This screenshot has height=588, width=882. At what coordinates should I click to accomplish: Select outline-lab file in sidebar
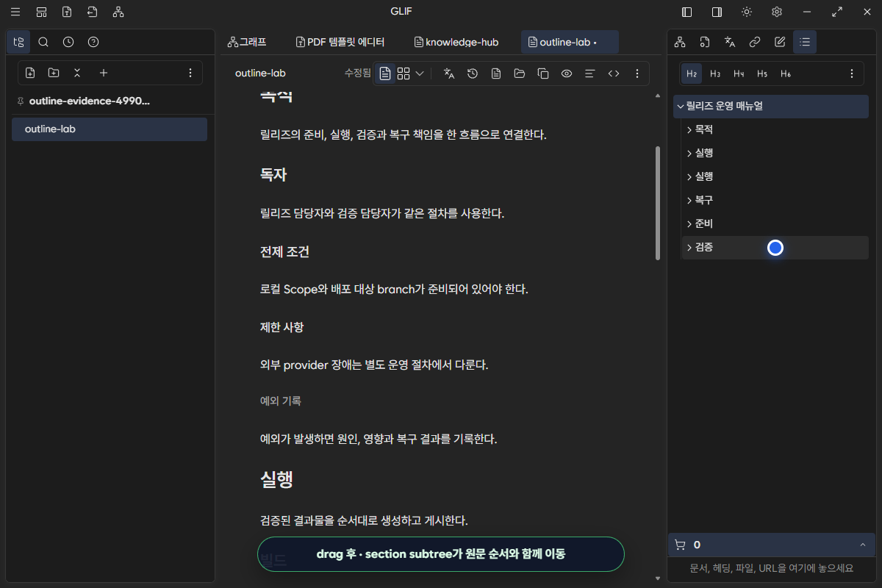(110, 129)
